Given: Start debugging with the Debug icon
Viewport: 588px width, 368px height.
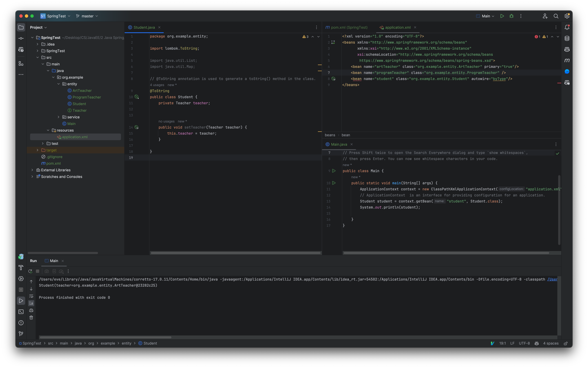Looking at the screenshot, I should click(x=511, y=16).
